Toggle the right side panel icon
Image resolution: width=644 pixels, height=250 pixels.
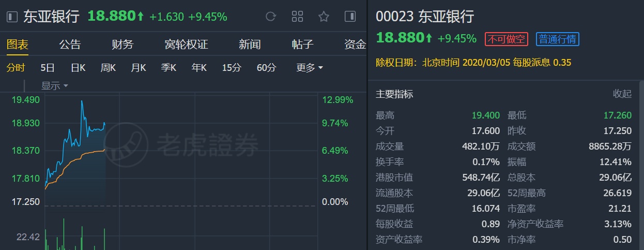[x=350, y=17]
